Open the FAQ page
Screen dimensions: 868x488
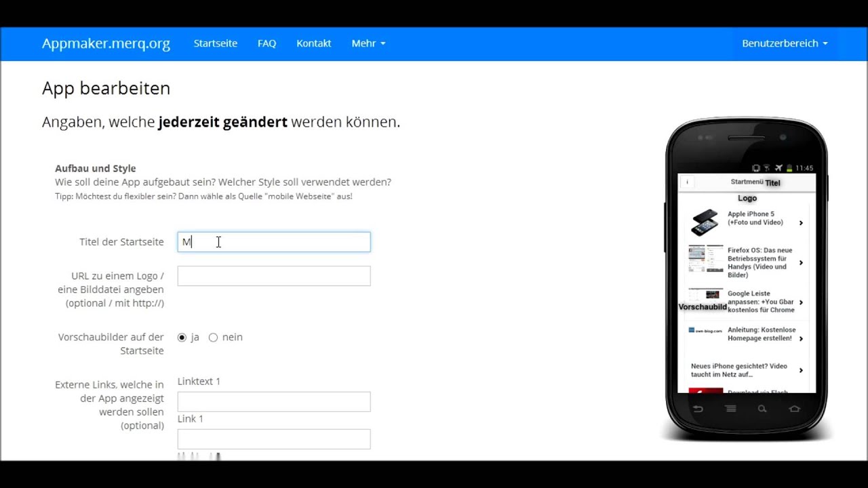point(267,43)
